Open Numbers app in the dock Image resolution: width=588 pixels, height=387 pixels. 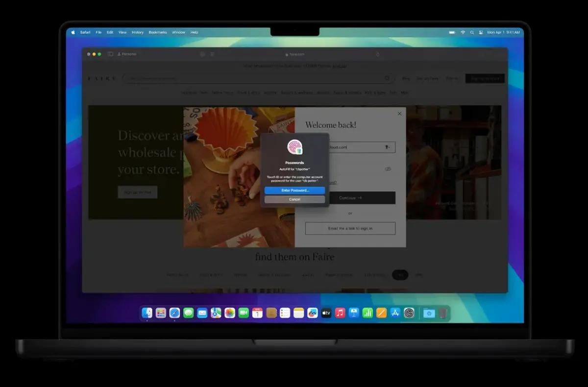pyautogui.click(x=367, y=313)
